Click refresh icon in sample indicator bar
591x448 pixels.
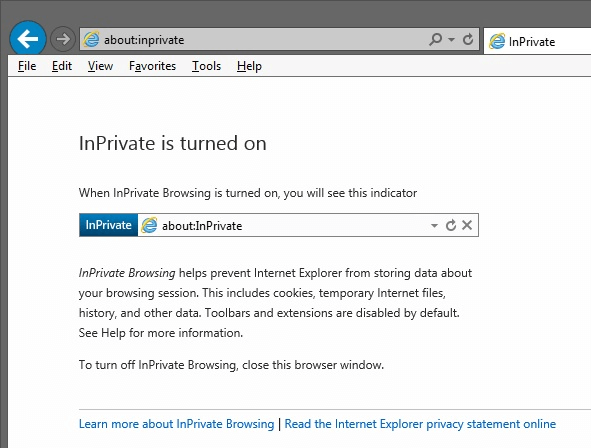click(451, 225)
